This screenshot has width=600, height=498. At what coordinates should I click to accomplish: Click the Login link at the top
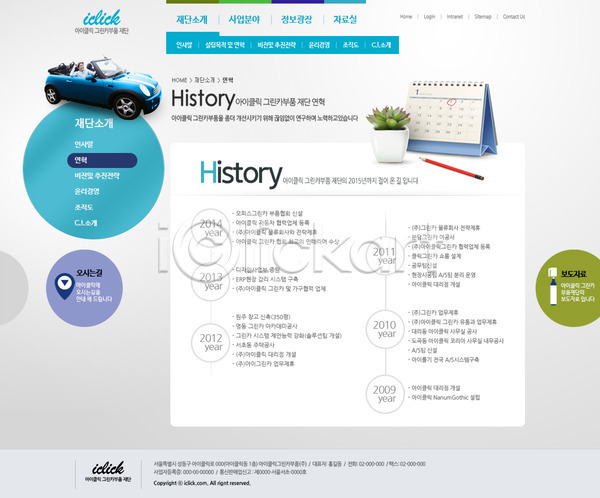pos(429,17)
